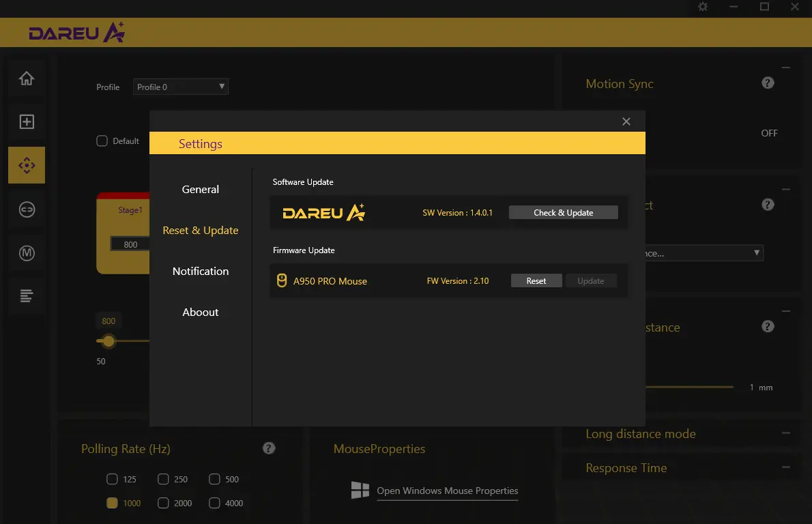Expand the Long distance mode section
Viewport: 812px width, 524px height.
[785, 433]
